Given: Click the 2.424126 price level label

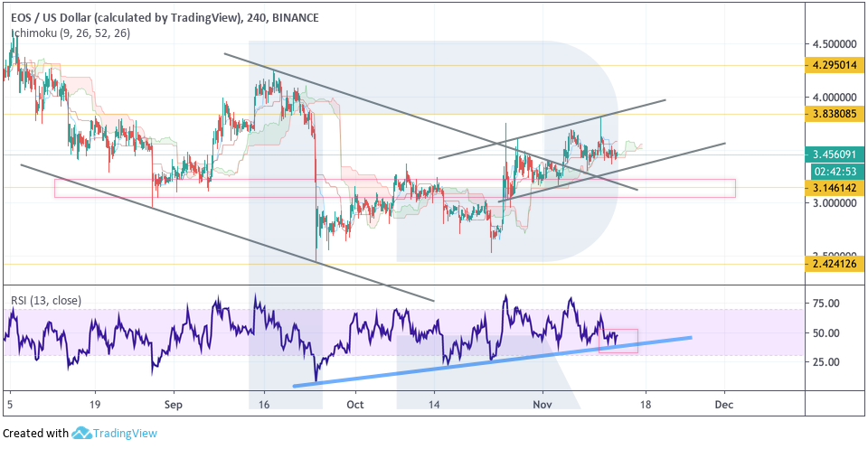Looking at the screenshot, I should pos(835,265).
